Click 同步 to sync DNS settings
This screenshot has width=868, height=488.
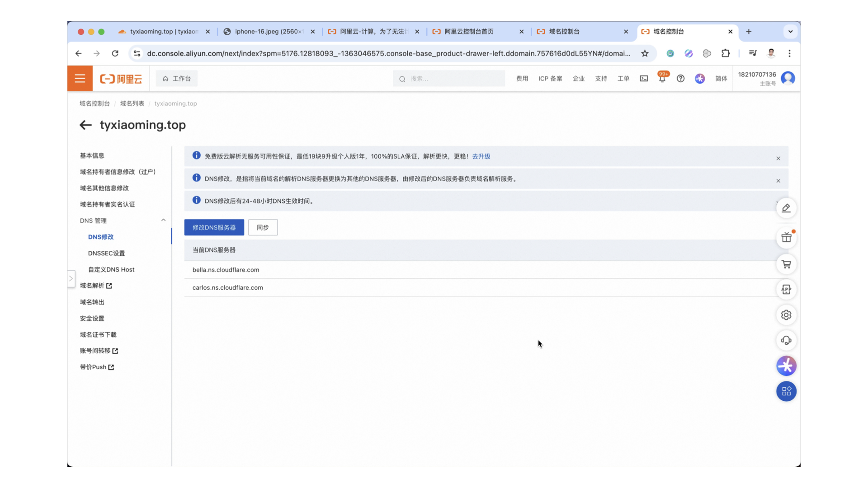pos(262,227)
